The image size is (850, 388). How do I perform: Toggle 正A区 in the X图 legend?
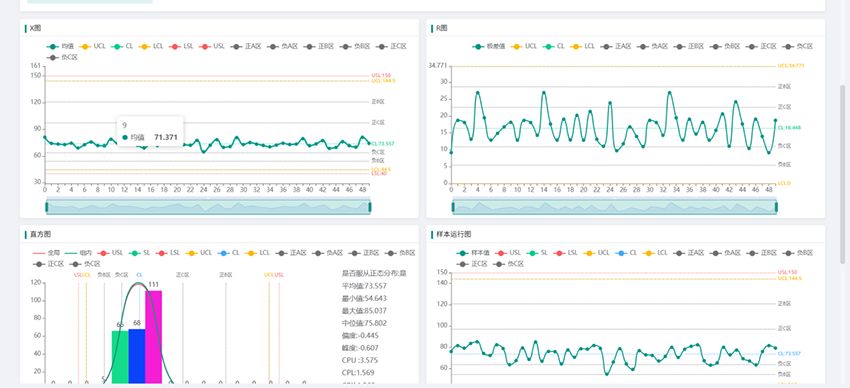click(246, 47)
